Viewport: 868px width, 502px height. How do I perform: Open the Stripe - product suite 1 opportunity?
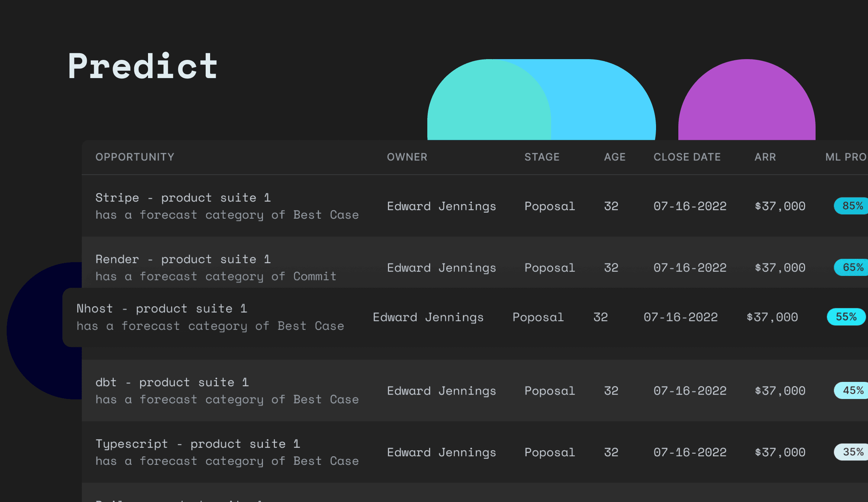tap(183, 197)
